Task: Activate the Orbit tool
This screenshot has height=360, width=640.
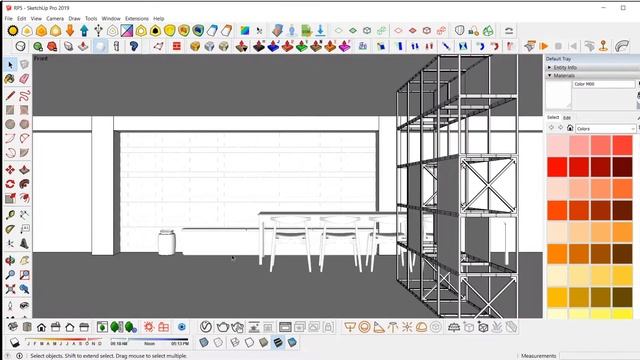Action: coord(10,260)
